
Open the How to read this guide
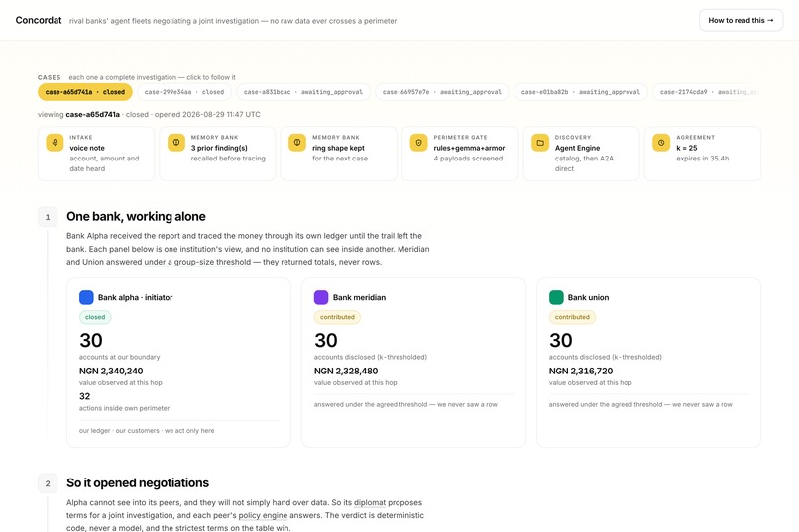click(x=741, y=21)
